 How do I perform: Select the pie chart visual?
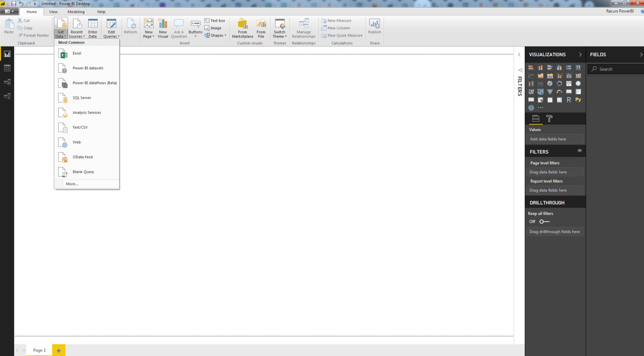click(550, 84)
